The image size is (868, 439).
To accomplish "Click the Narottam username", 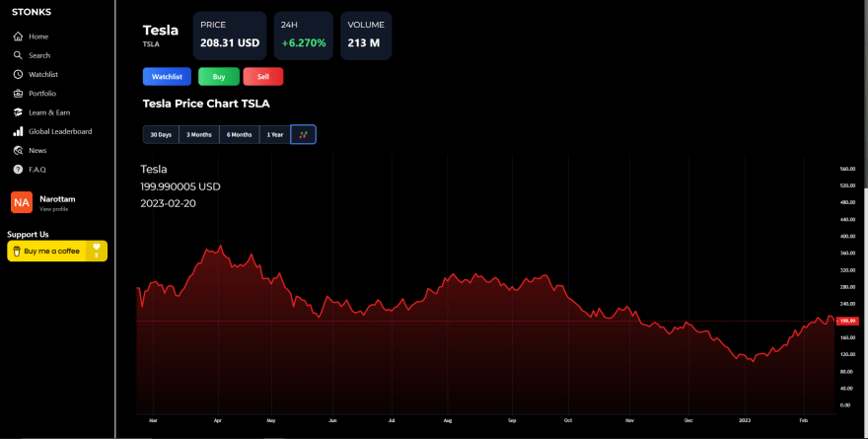I will click(x=57, y=198).
